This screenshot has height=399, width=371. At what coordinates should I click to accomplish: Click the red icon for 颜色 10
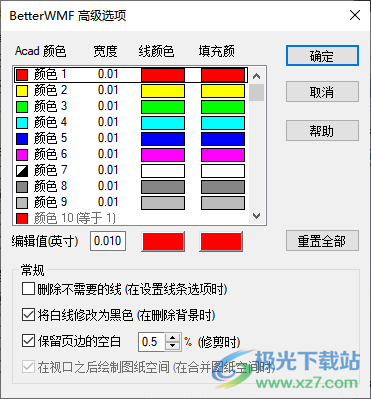point(22,218)
